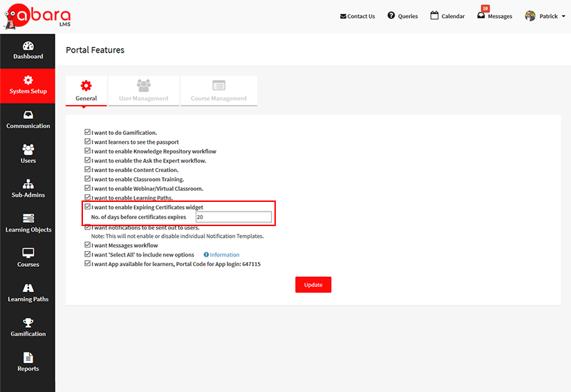Toggle Classroom Training checkbox
The image size is (571, 392).
(87, 178)
